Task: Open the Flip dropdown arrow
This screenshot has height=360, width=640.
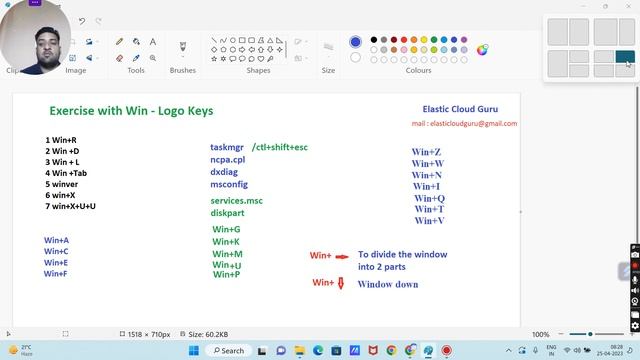Action: point(98,58)
